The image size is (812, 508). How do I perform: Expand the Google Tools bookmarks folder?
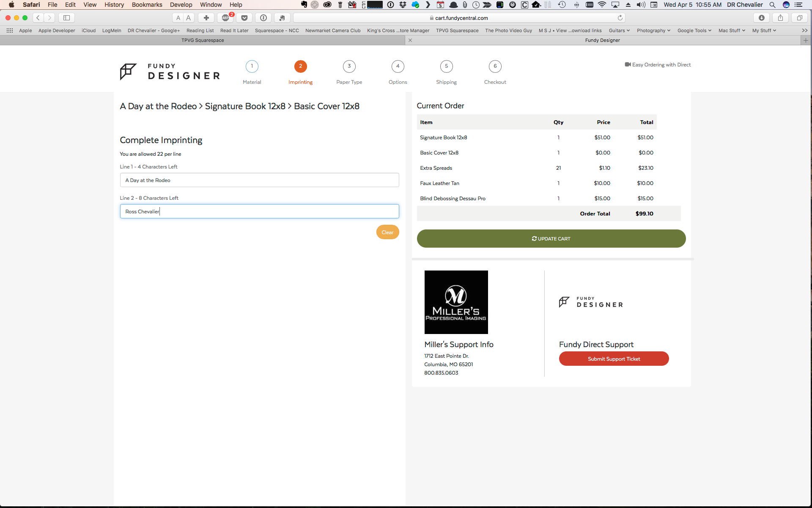pos(694,30)
